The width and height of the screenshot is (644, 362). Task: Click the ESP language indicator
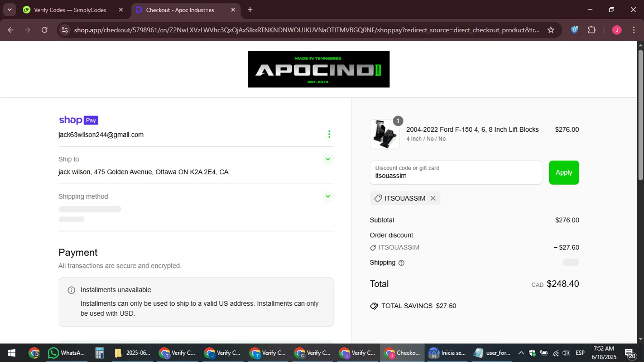[x=580, y=353]
